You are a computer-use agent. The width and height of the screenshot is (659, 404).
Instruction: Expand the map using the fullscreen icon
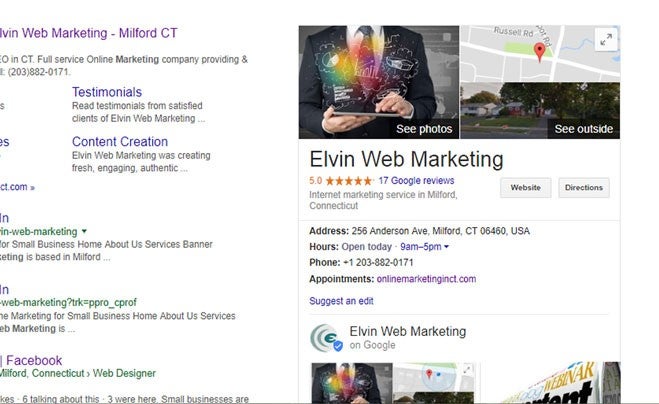[x=606, y=40]
